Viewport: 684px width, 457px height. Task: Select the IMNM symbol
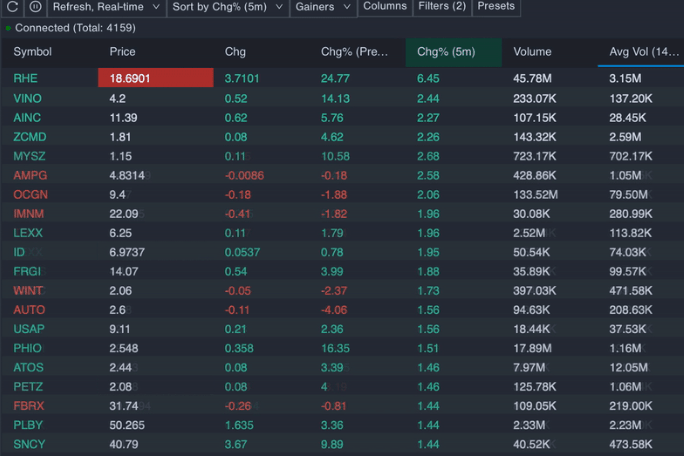28,214
